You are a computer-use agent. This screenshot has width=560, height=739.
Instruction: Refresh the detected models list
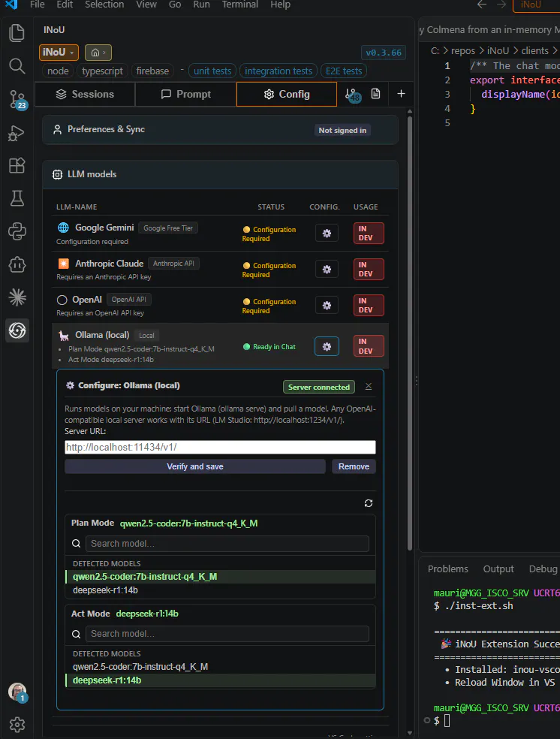369,503
